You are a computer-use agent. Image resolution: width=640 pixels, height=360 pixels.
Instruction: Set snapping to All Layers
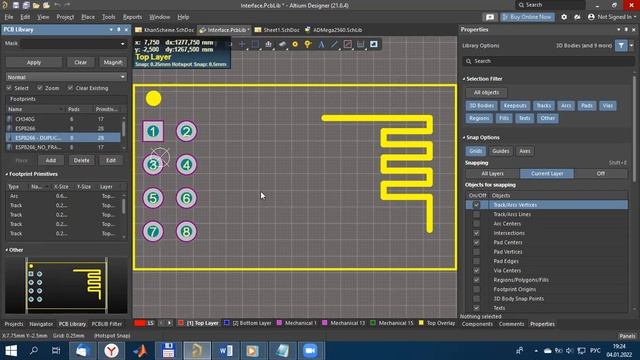[492, 173]
